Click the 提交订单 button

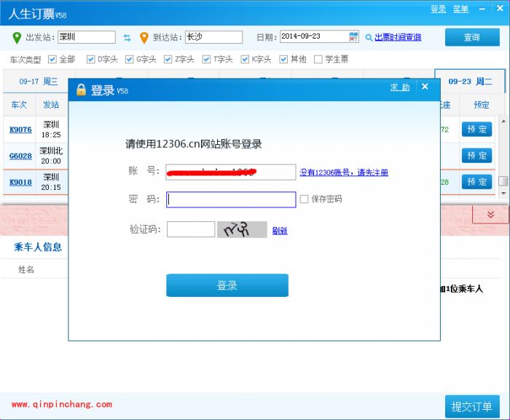coord(472,406)
